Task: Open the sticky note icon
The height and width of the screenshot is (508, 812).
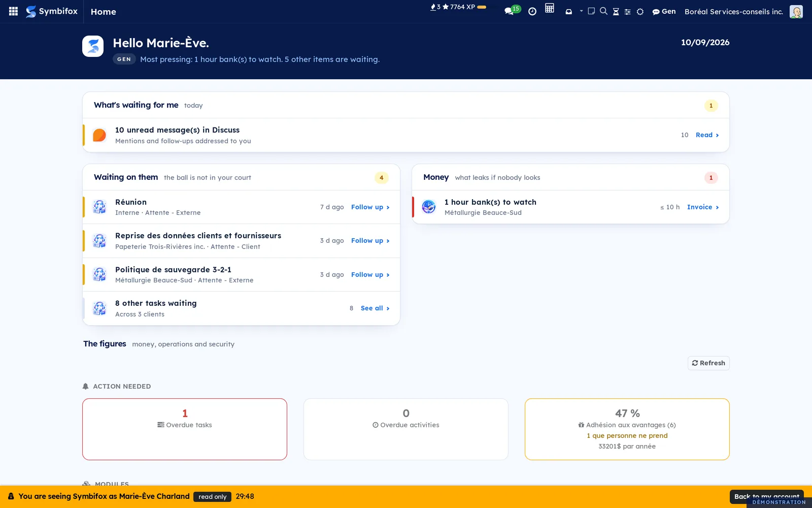Action: [591, 11]
